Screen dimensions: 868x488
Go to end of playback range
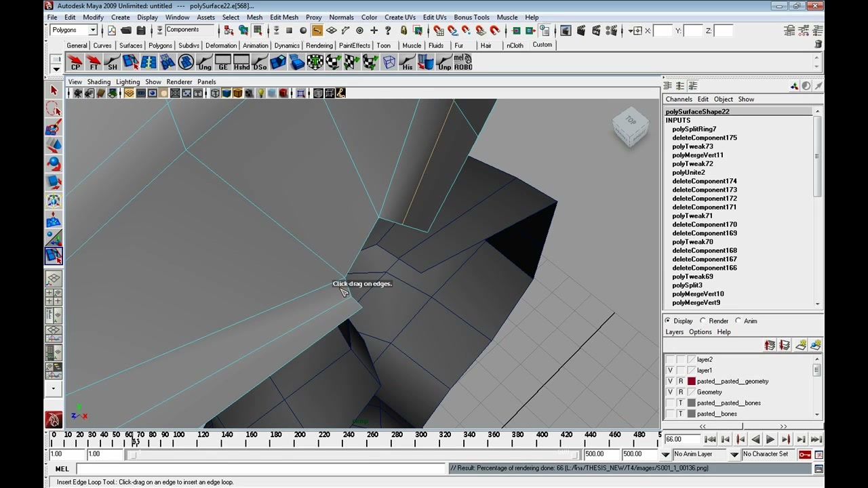pyautogui.click(x=816, y=440)
